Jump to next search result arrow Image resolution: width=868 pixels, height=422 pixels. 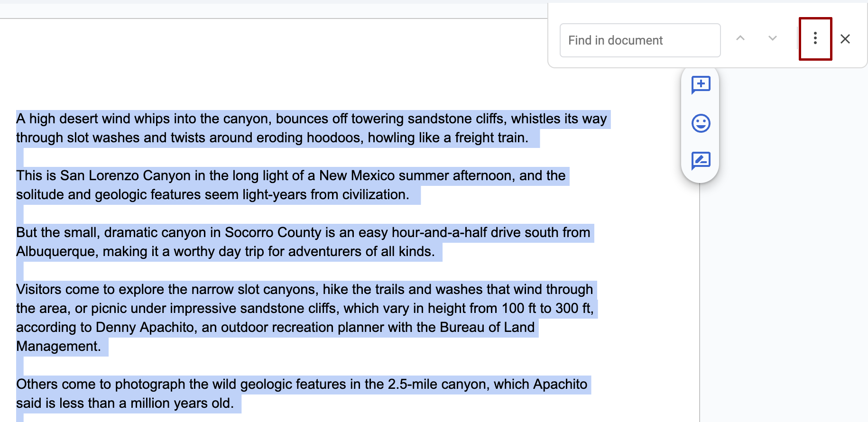point(772,38)
